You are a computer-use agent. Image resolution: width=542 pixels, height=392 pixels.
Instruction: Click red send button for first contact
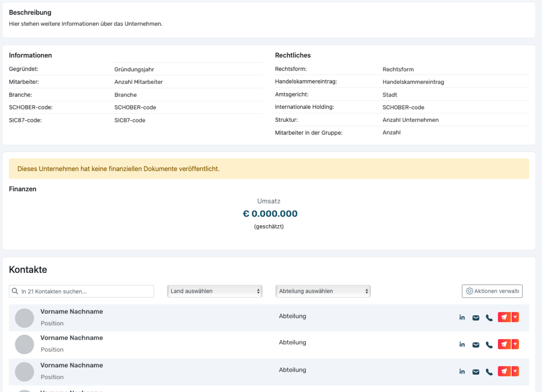point(504,317)
